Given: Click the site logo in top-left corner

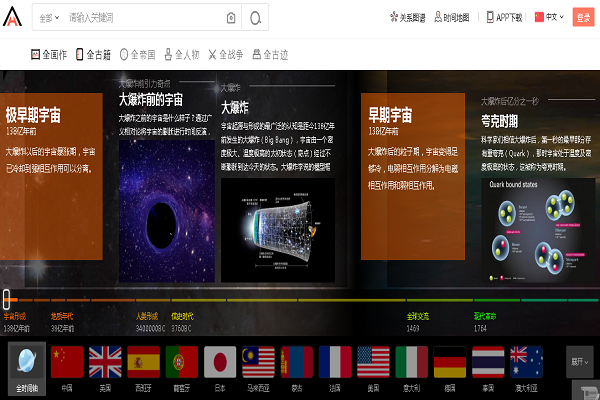Looking at the screenshot, I should tap(14, 17).
